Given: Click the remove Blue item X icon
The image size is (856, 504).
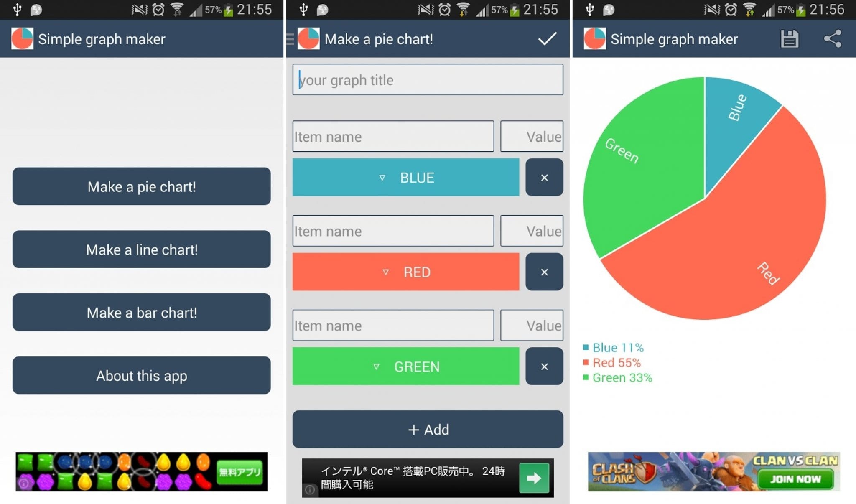Looking at the screenshot, I should tap(543, 178).
